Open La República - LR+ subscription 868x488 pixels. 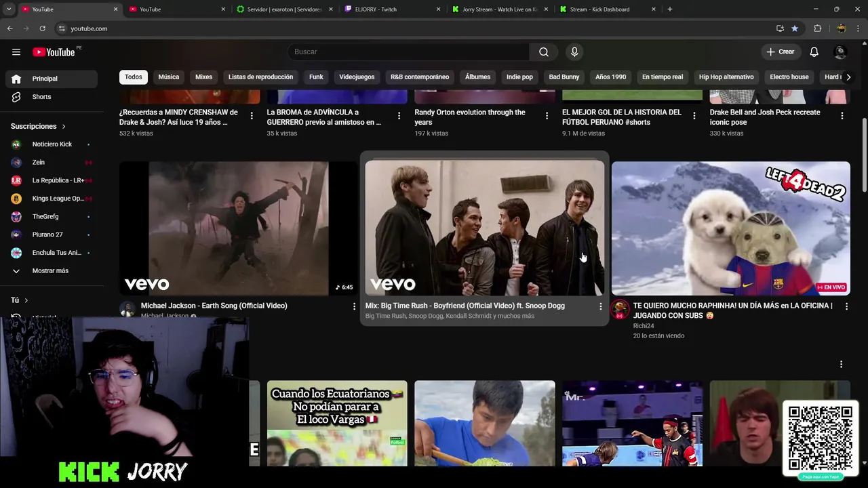pyautogui.click(x=52, y=180)
